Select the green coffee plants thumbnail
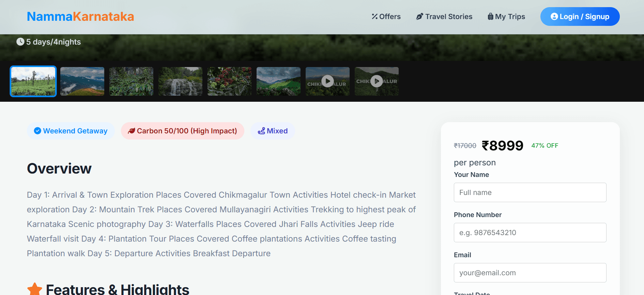The image size is (644, 295). pos(132,81)
